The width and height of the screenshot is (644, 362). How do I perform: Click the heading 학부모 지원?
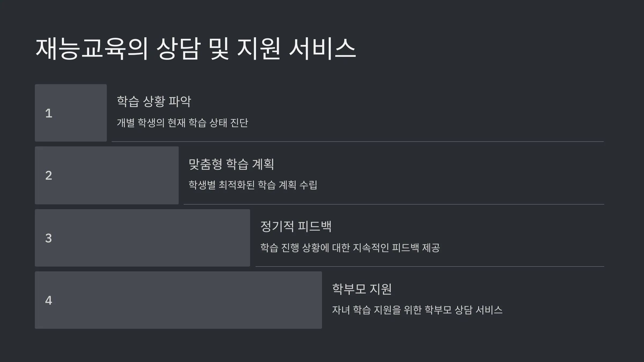362,289
